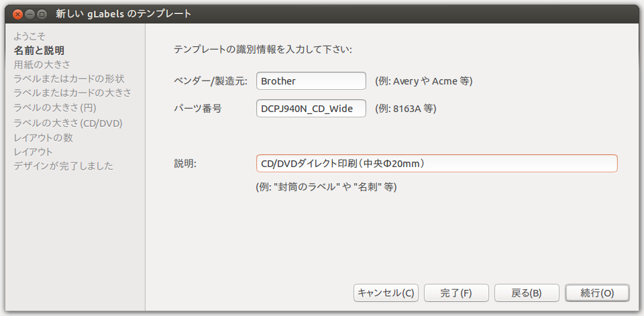Viewport: 644px width, 316px height.
Task: Select the 用紙の大きさ step in sidebar
Action: (x=42, y=65)
